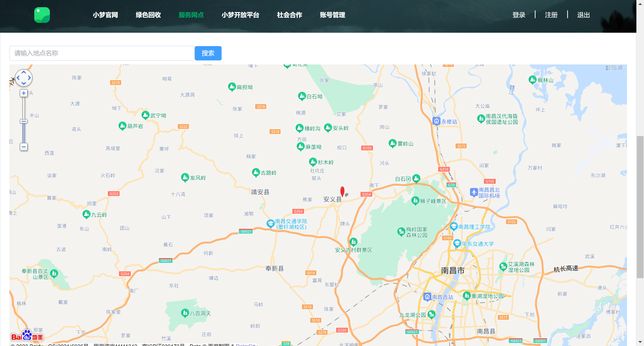Screen dimensions: 644x346
Task: Select 服务网点 navigation item
Action: [x=191, y=15]
